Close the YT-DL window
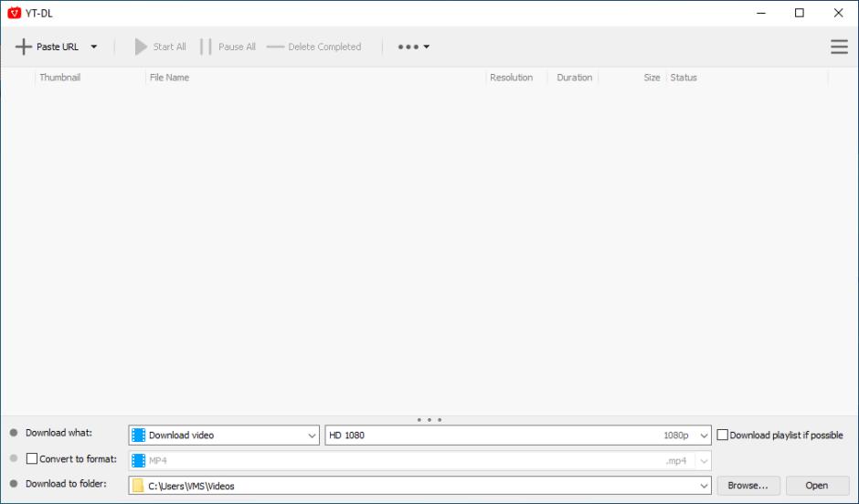The width and height of the screenshot is (859, 504). pyautogui.click(x=838, y=13)
